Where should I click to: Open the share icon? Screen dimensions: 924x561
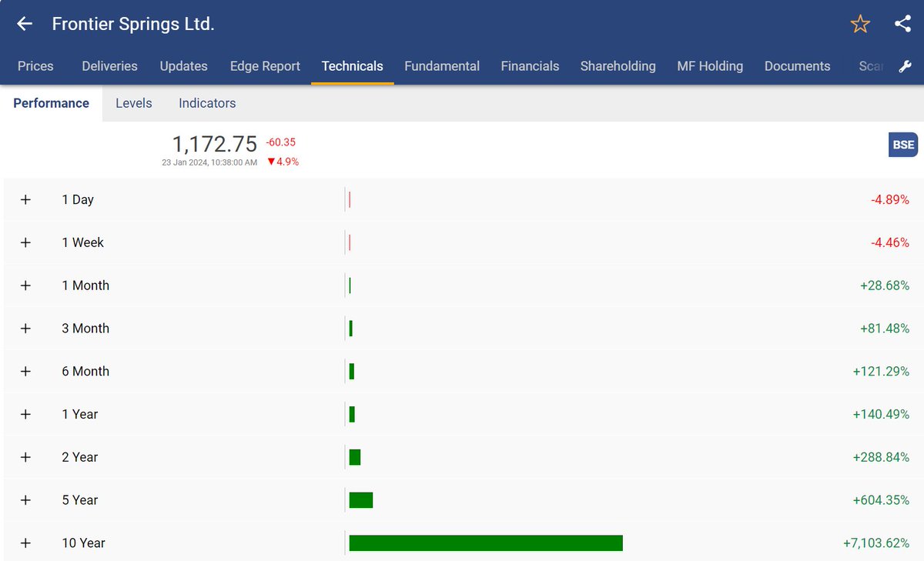(x=903, y=24)
